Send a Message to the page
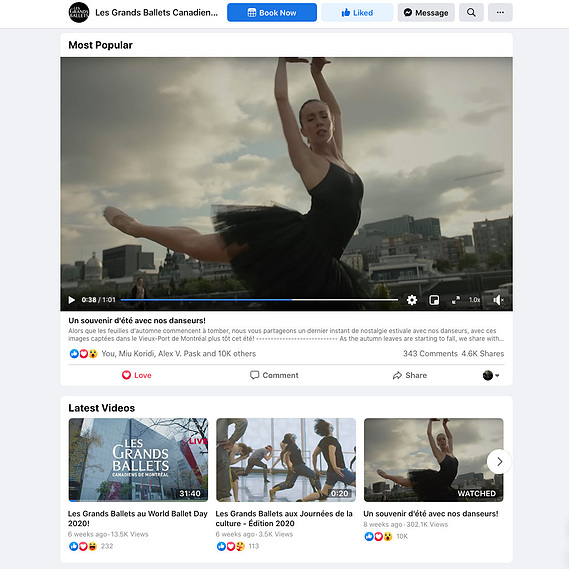 click(426, 12)
